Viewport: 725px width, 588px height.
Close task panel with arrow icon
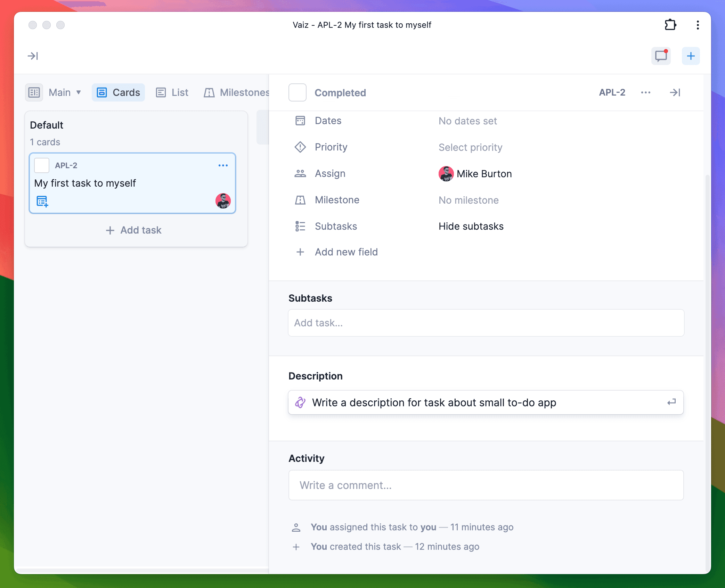[675, 92]
